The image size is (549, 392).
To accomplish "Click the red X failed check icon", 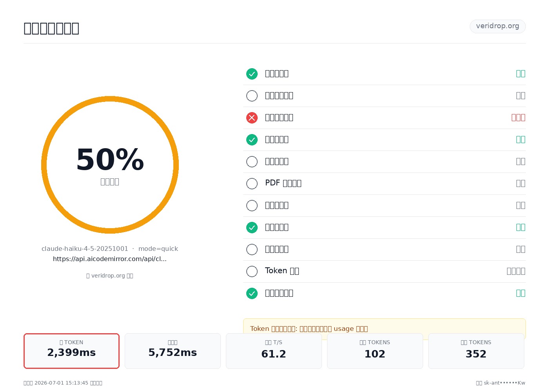I will click(x=252, y=118).
